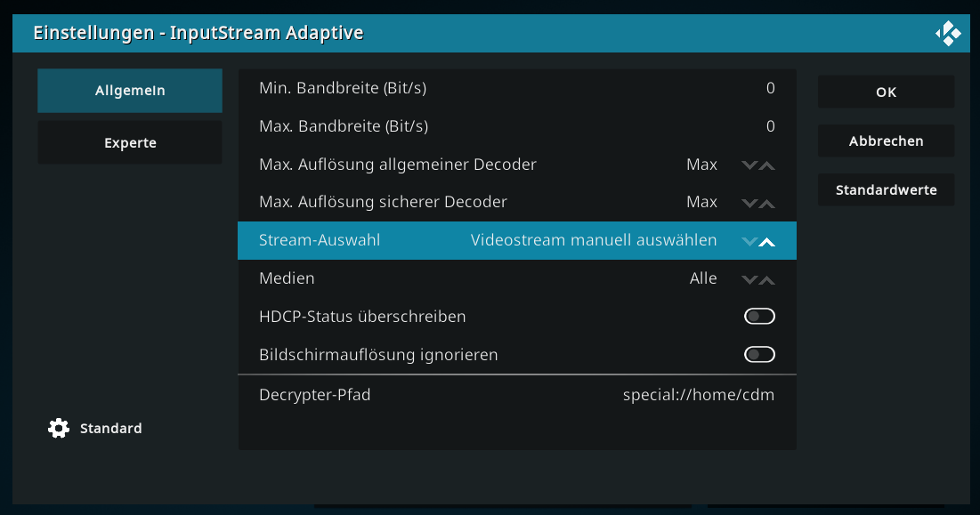The image size is (980, 515).
Task: Reset settings using Standardwerte button
Action: pyautogui.click(x=887, y=189)
